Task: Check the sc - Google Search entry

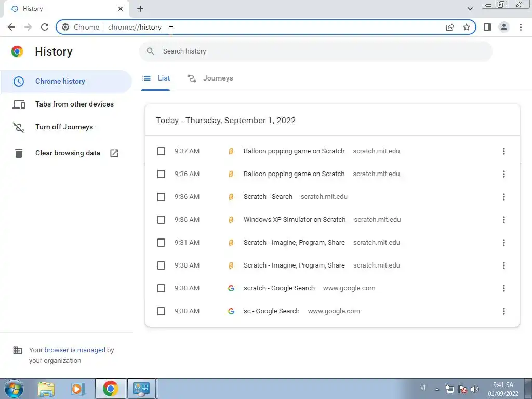Action: (x=161, y=311)
